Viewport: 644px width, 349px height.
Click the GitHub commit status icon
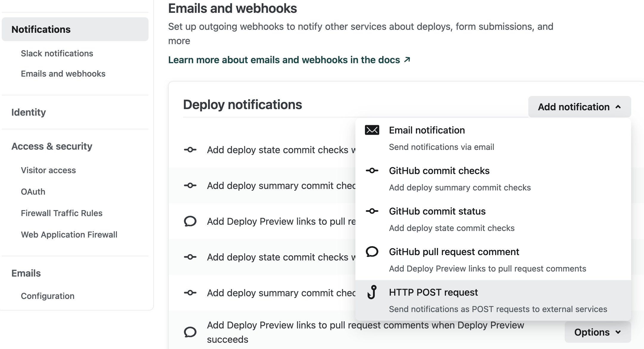[371, 211]
